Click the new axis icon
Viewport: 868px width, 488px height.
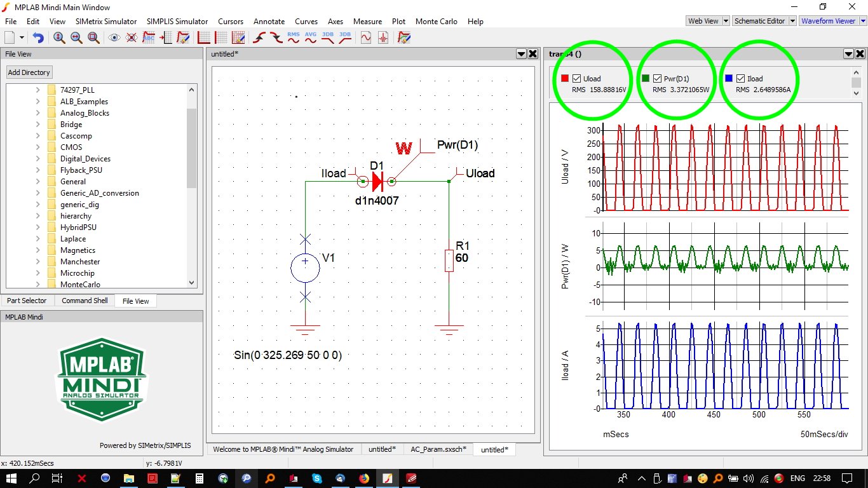tap(204, 38)
